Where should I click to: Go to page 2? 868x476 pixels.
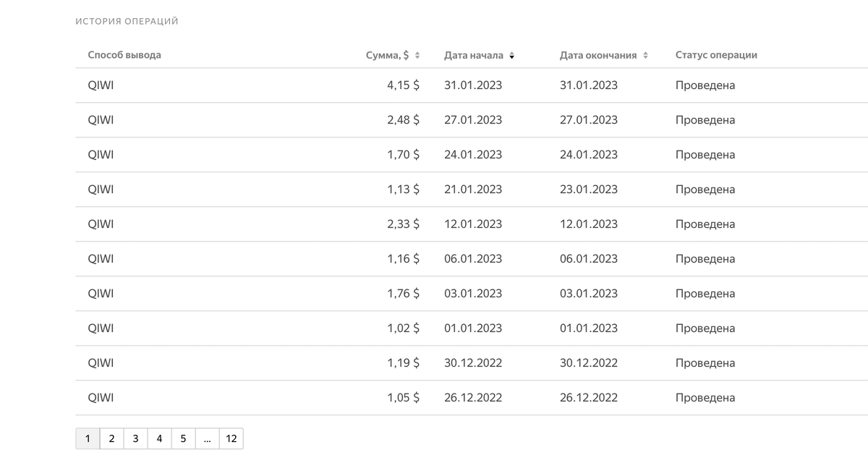coord(111,438)
